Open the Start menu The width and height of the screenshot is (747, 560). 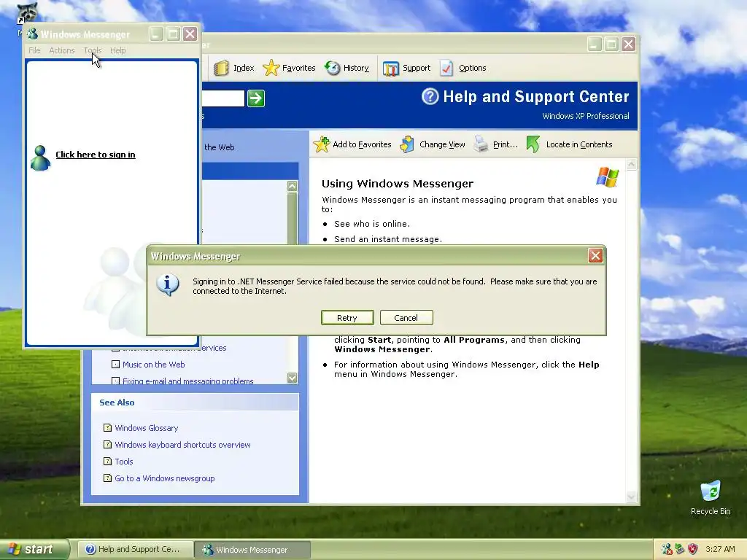click(x=35, y=549)
